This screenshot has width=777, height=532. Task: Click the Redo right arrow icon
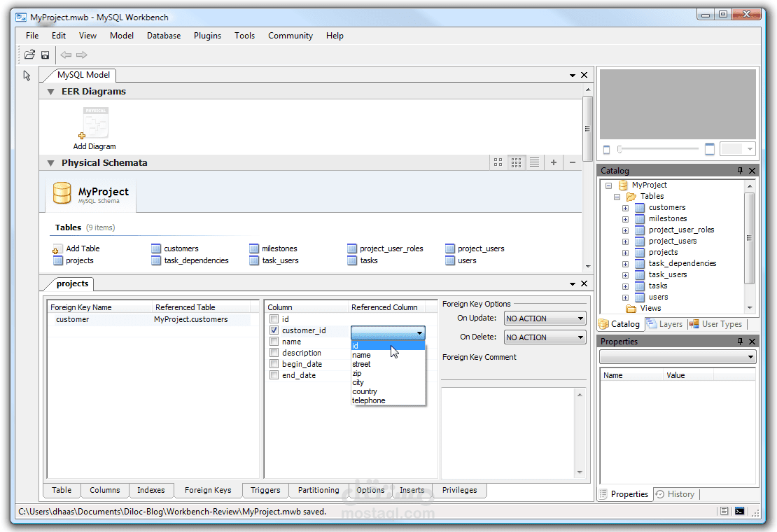click(x=82, y=55)
